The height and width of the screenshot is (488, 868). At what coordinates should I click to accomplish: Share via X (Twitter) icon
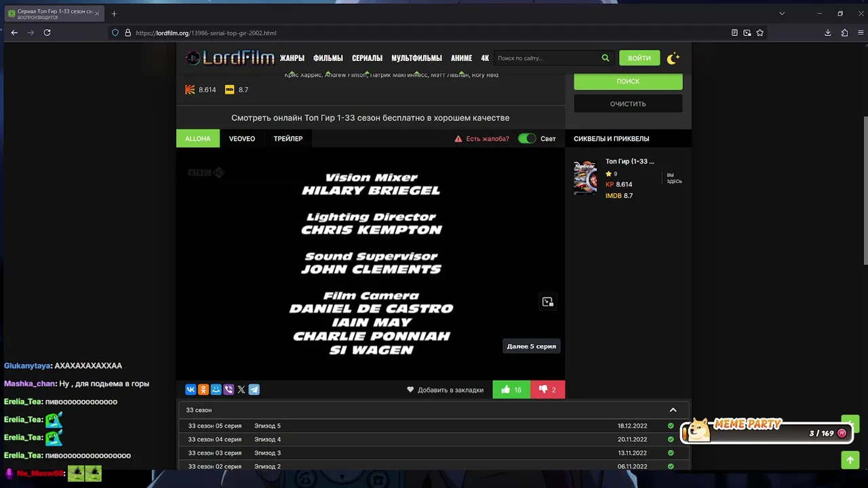point(241,390)
